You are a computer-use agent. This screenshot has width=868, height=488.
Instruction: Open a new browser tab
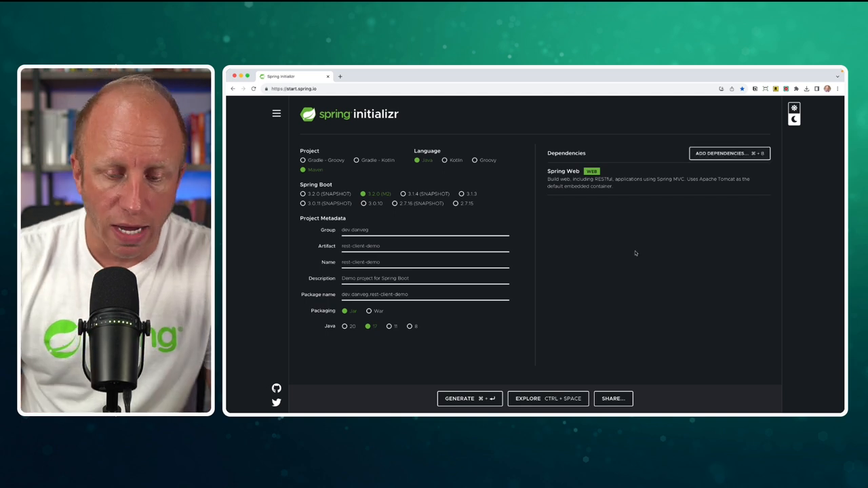(x=340, y=77)
